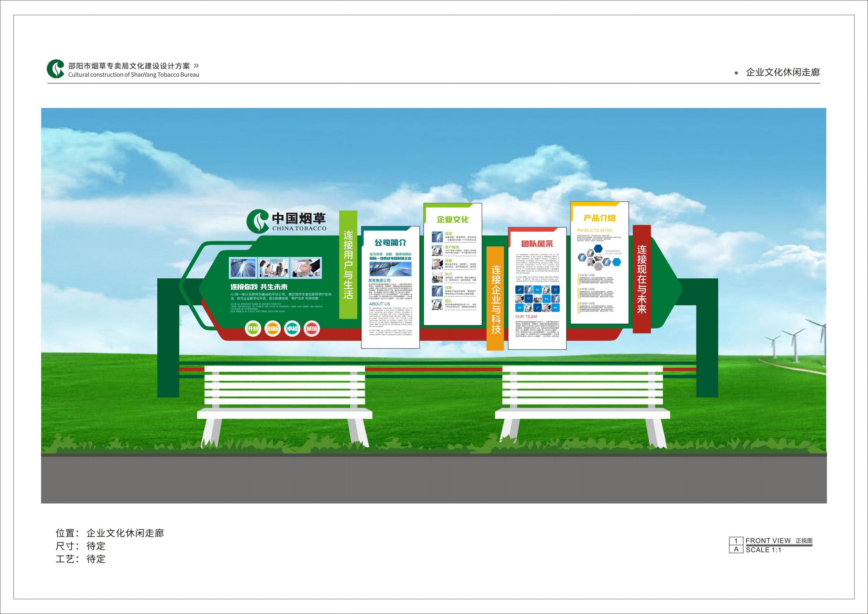Click the blue icon grid in 团队风采 panel
The image size is (868, 614).
(x=537, y=299)
